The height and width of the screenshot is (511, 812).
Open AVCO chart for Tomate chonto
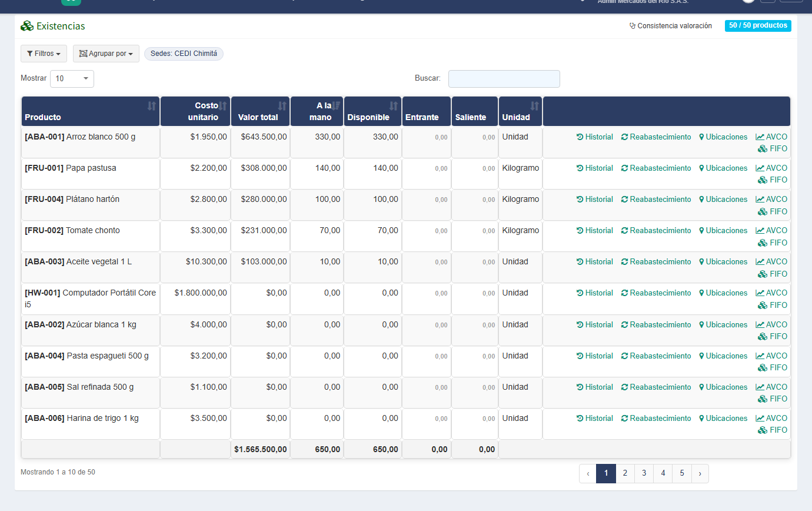(771, 231)
